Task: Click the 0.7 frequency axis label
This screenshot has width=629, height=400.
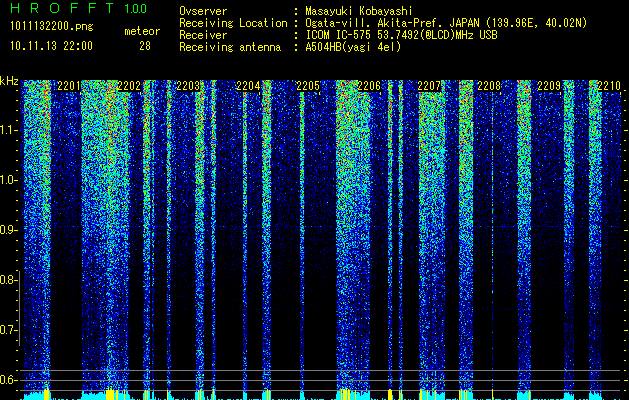Action: [x=8, y=330]
